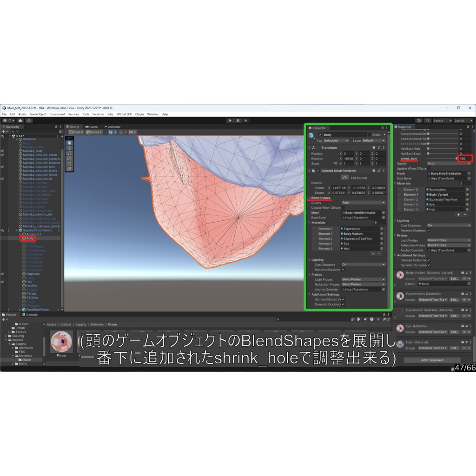Viewport: 476px width, 476px height.
Task: Open the Layers dropdown in top bar
Action: point(443,120)
